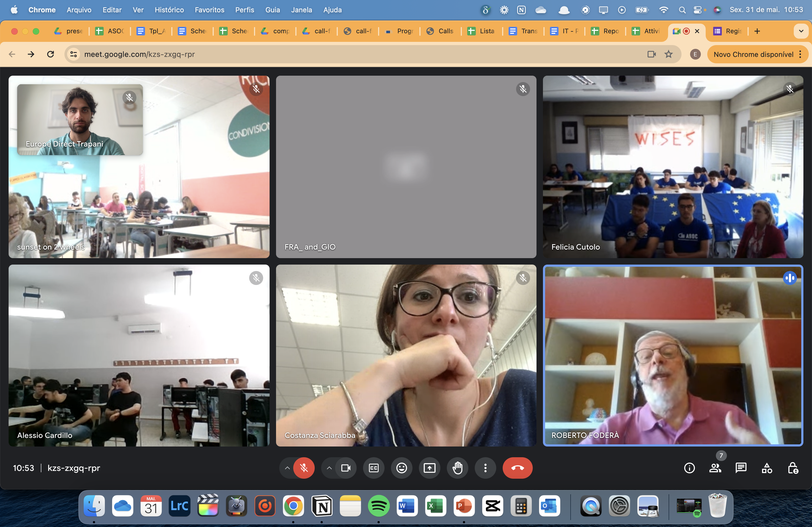Screen dimensions: 812x527
Task: Open Outlook from the Dock
Action: click(x=550, y=506)
